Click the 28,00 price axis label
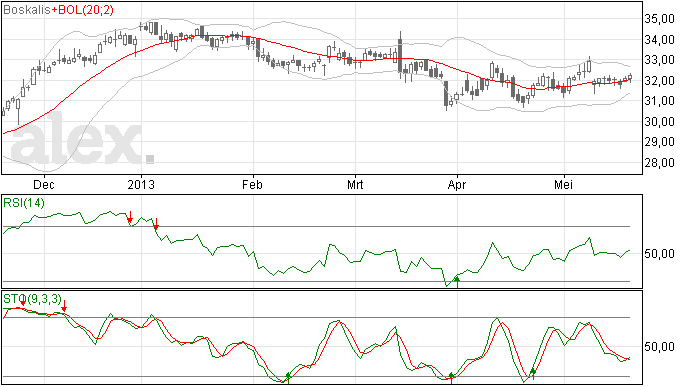Viewport: 690px width, 387px height. 659,162
